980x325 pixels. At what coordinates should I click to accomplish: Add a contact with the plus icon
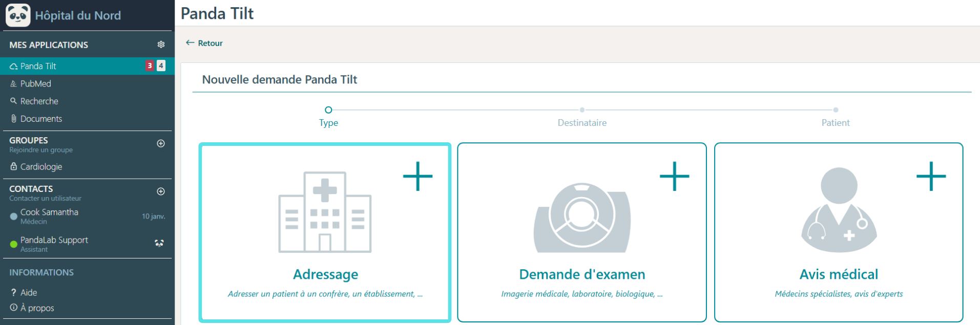point(161,191)
